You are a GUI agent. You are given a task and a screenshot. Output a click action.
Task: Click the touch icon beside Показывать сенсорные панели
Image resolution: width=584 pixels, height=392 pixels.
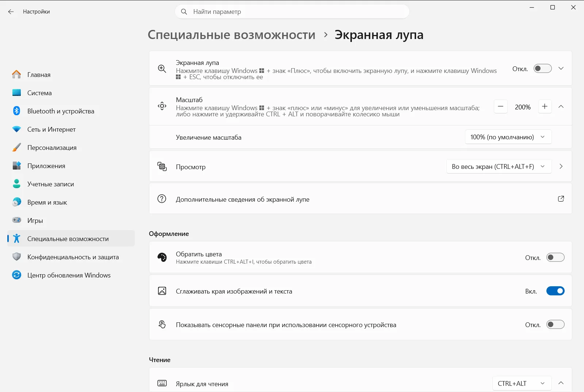point(162,324)
